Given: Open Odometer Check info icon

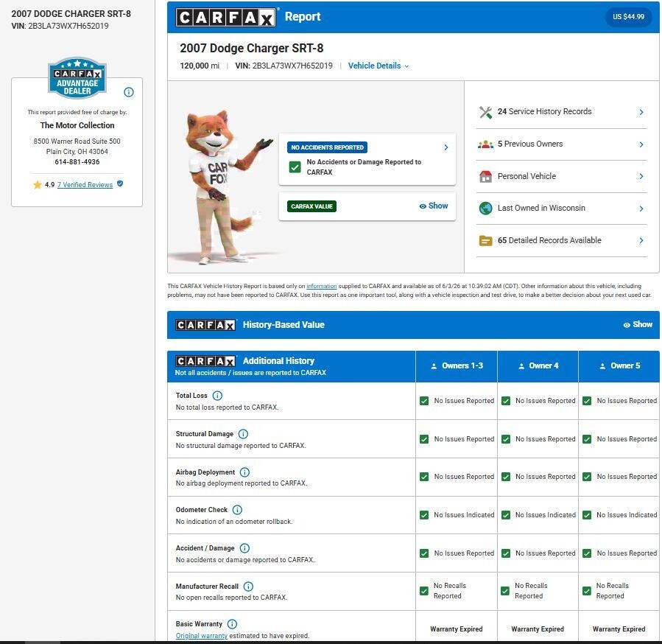Looking at the screenshot, I should coord(237,510).
